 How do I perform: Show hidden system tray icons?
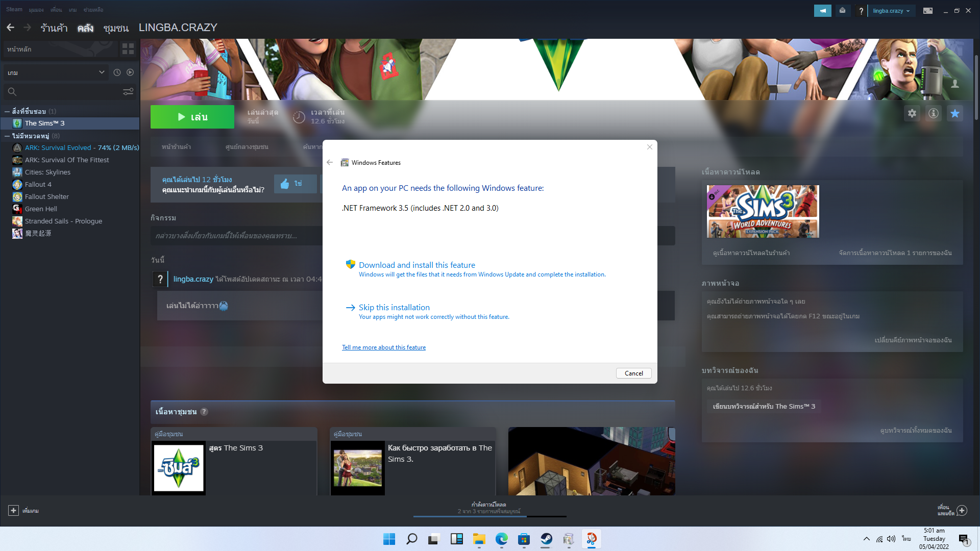pos(866,539)
